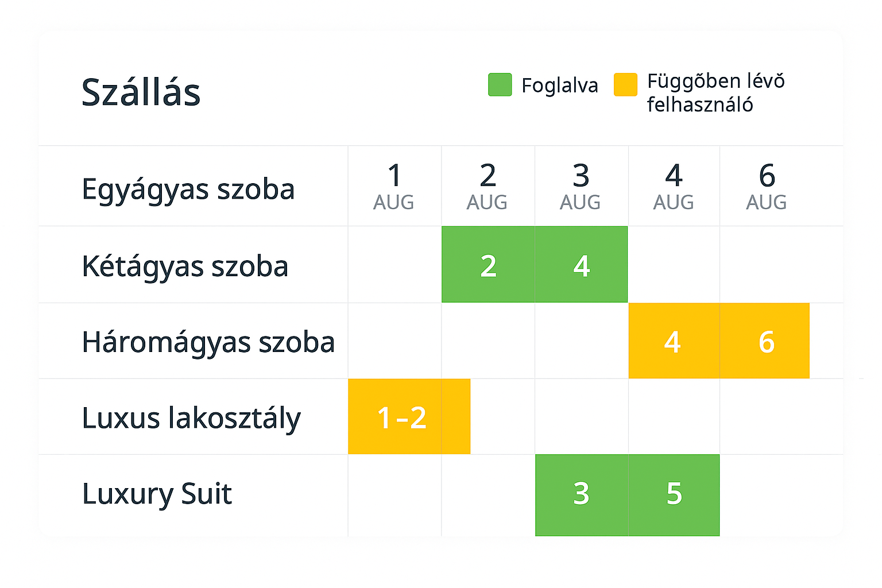Click green booking cell 5 in Luxury Suit
The height and width of the screenshot is (588, 882).
674,494
